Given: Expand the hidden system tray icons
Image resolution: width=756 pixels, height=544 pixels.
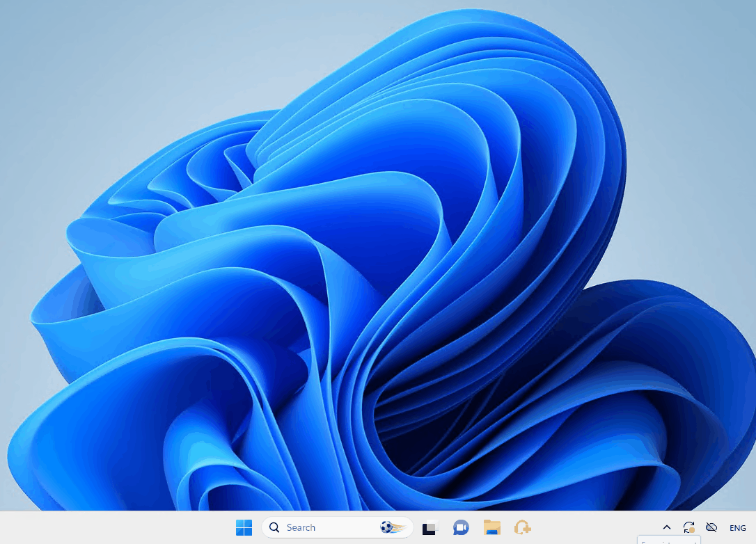Looking at the screenshot, I should (667, 527).
